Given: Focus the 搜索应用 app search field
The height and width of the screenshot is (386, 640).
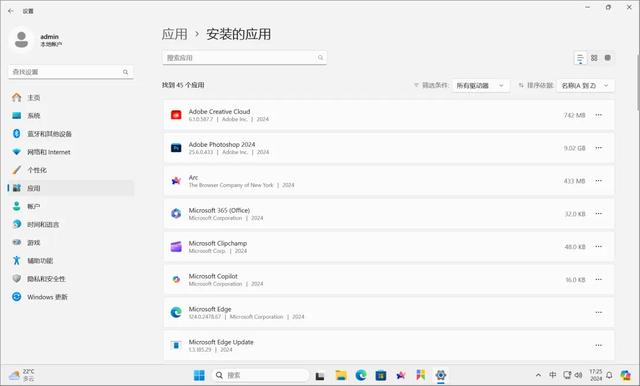Looking at the screenshot, I should 244,58.
